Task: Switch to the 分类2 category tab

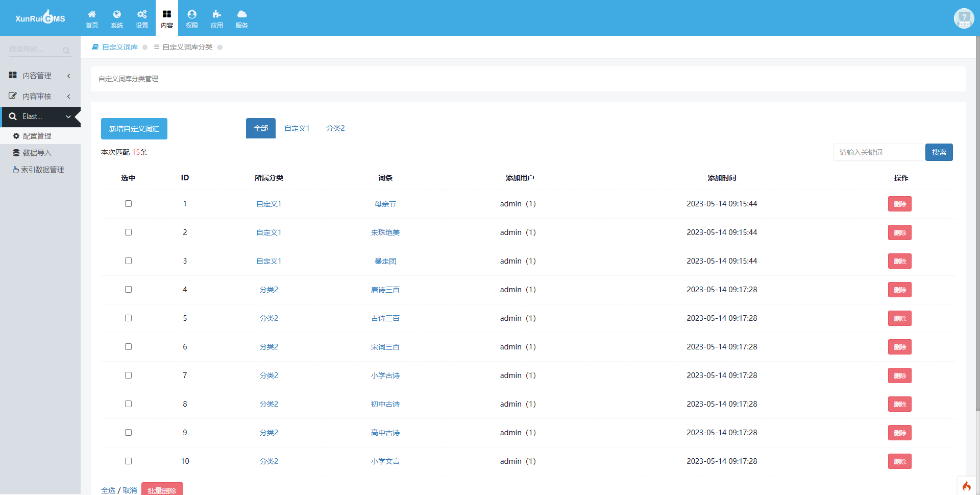Action: [335, 128]
